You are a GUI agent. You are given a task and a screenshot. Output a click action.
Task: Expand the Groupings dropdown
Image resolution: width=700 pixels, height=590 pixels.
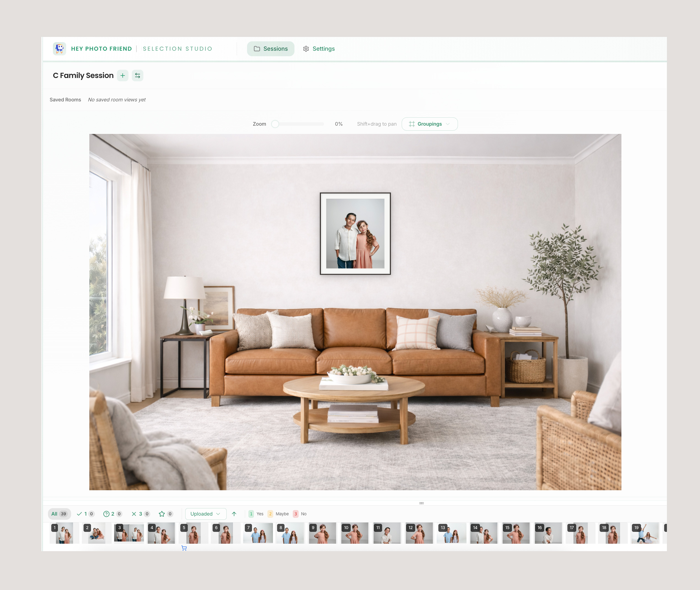(429, 124)
